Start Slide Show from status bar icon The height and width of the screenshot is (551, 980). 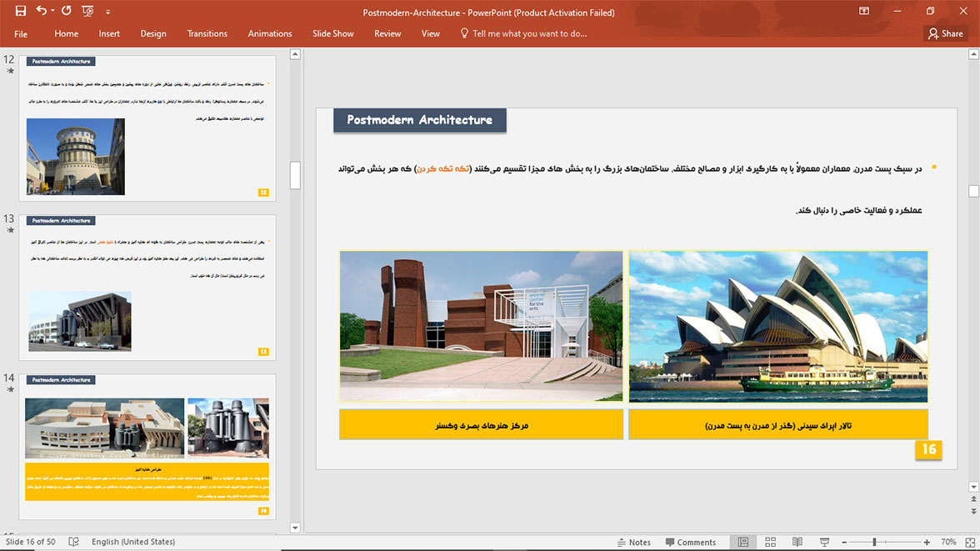click(x=824, y=542)
